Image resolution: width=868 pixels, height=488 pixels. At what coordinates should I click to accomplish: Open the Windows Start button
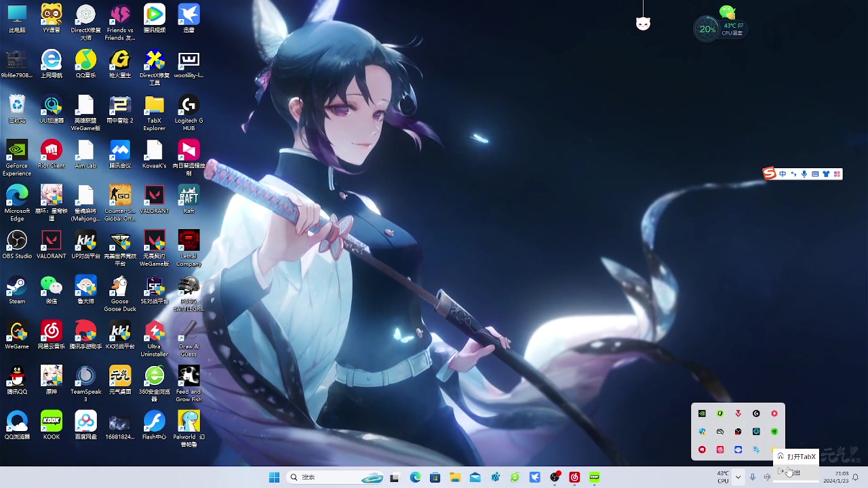pos(274,477)
